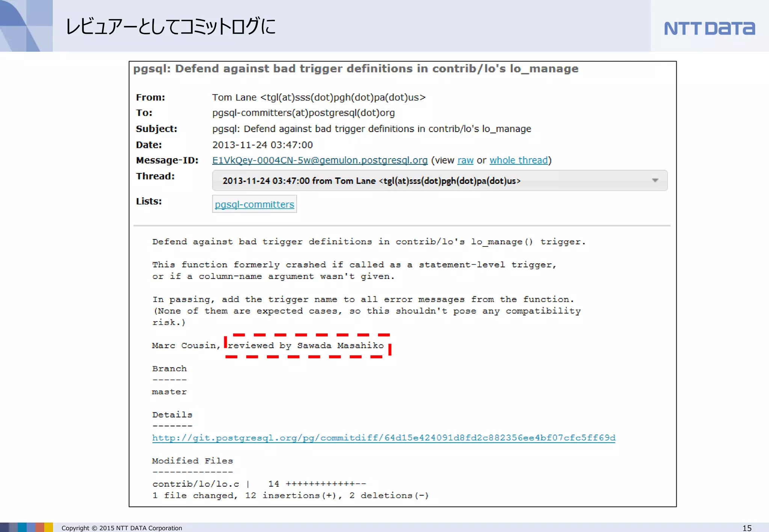
Task: Click the Japanese slide title text
Action: (170, 26)
